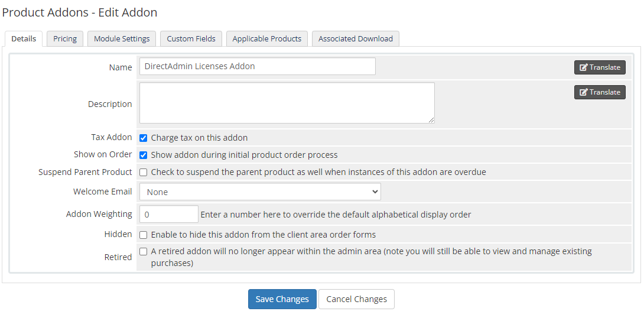Click the retired addon description text
Image resolution: width=644 pixels, height=321 pixels.
pos(371,257)
